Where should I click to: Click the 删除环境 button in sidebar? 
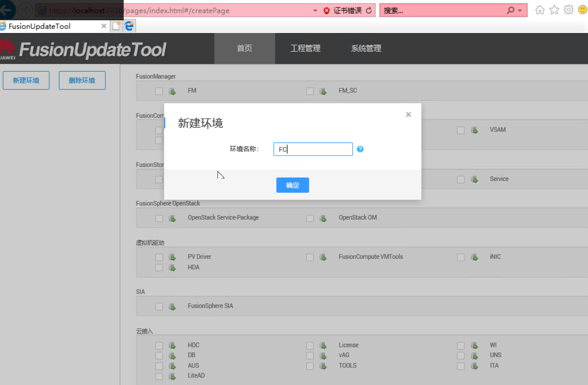82,80
